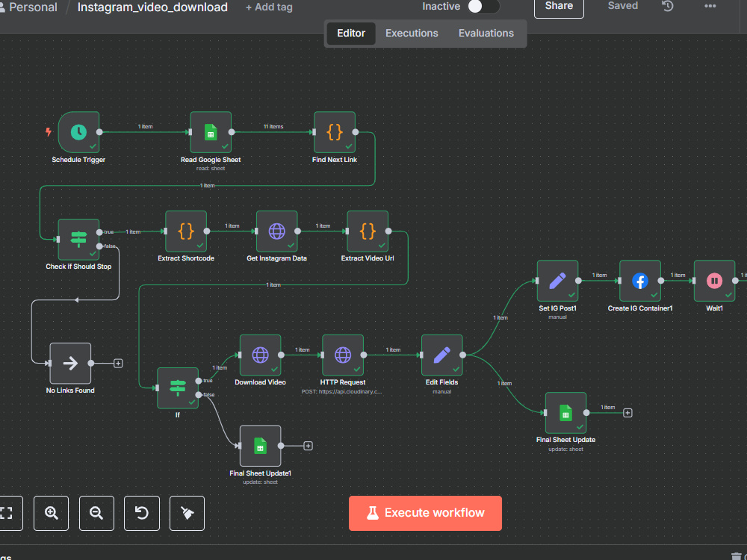
Task: Open the HTTP Request Cloudinary node
Action: [x=343, y=355]
